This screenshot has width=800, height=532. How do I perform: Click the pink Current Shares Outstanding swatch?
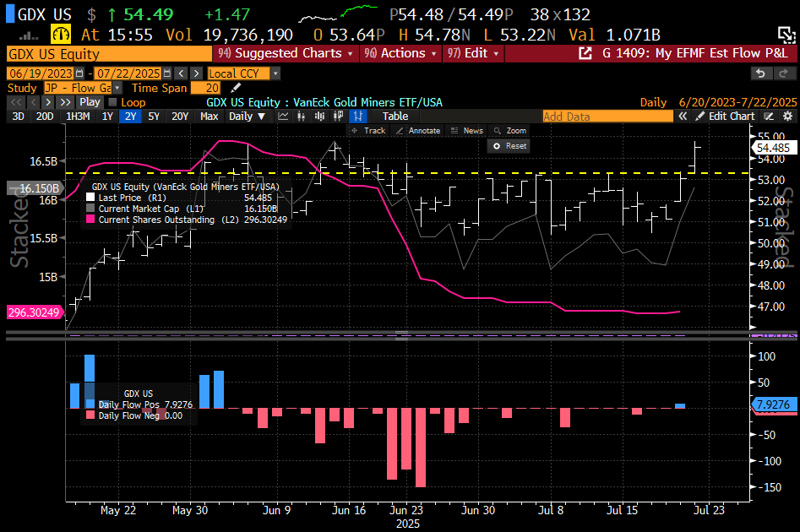pyautogui.click(x=90, y=220)
